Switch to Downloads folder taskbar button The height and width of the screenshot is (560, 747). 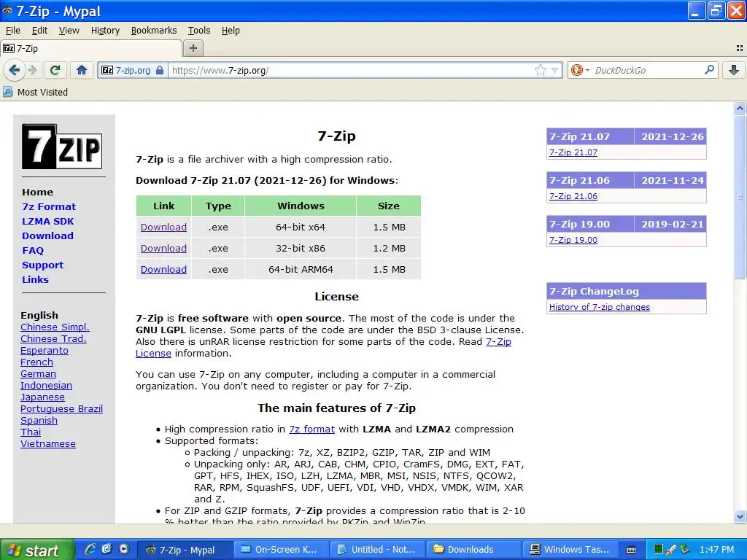click(473, 550)
